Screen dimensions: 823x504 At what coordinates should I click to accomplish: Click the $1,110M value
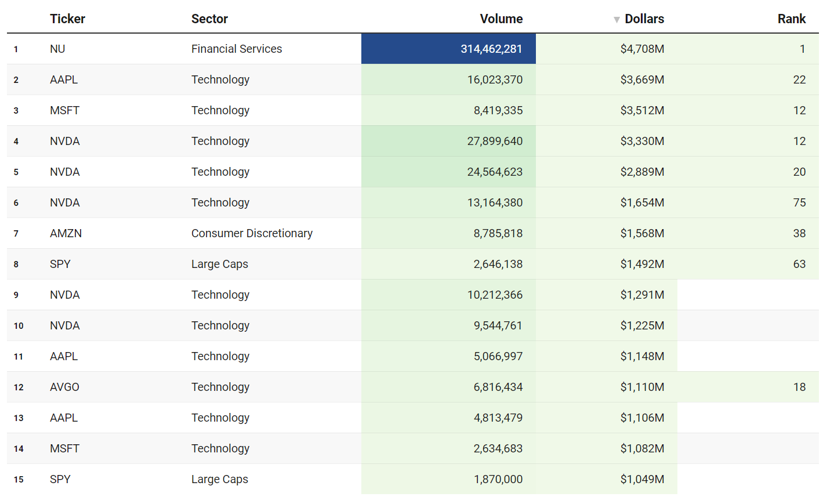tap(642, 387)
